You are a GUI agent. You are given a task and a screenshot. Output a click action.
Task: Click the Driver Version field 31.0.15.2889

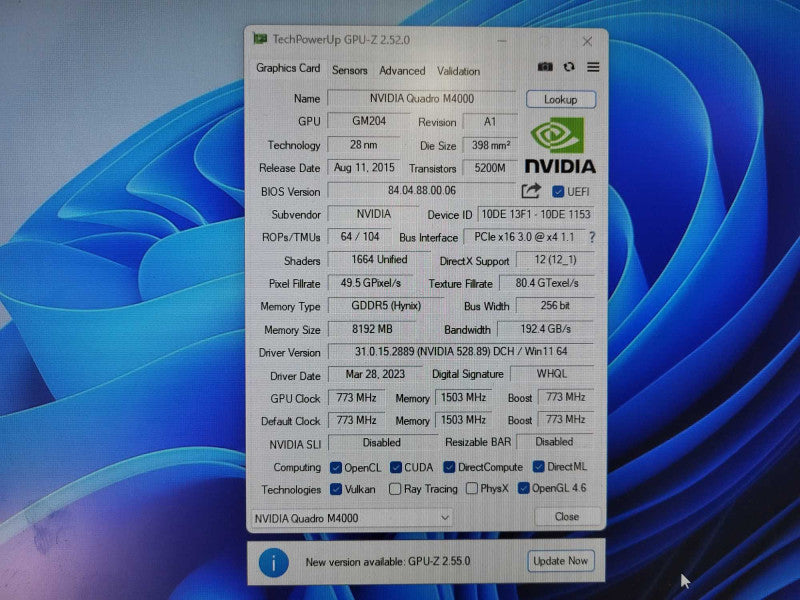coord(461,352)
